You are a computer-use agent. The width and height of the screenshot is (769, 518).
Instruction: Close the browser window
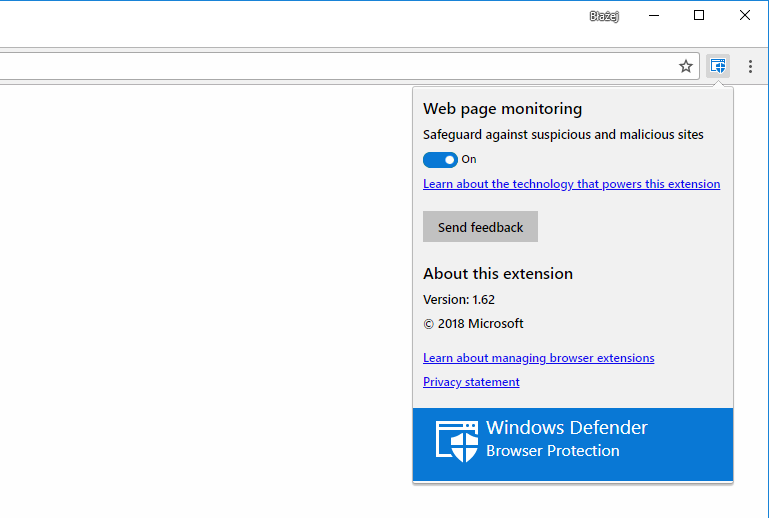coord(744,16)
